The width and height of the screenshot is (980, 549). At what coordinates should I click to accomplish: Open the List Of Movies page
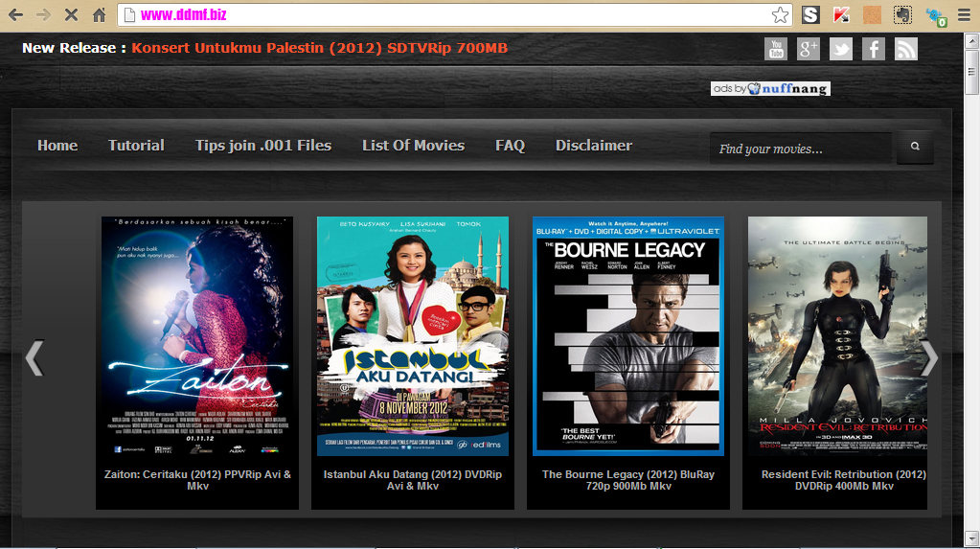click(x=413, y=146)
